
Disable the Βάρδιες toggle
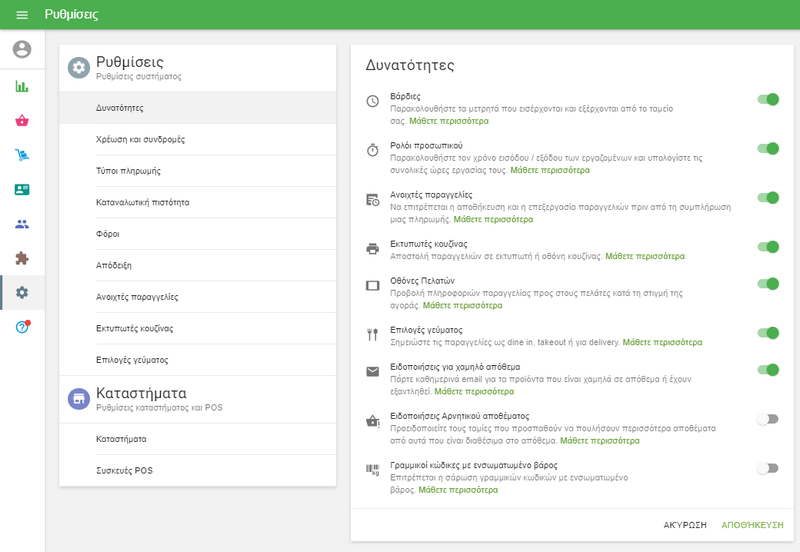(x=767, y=99)
